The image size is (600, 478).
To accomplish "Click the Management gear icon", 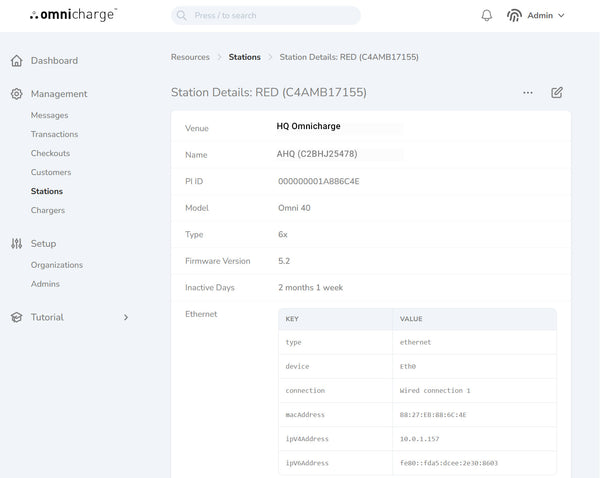I will click(x=16, y=94).
